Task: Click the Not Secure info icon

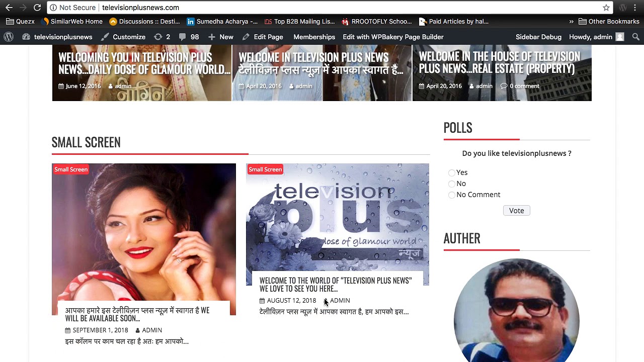Action: tap(53, 8)
